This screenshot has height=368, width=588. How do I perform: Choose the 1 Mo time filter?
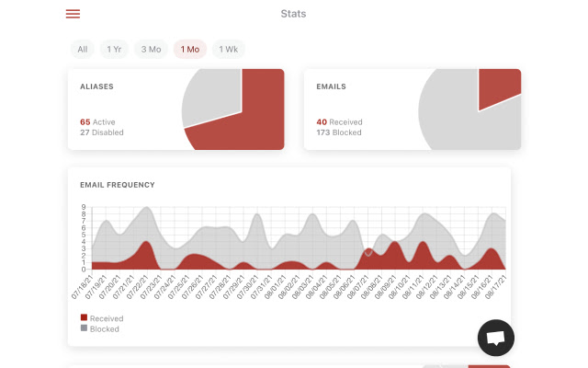pyautogui.click(x=190, y=49)
